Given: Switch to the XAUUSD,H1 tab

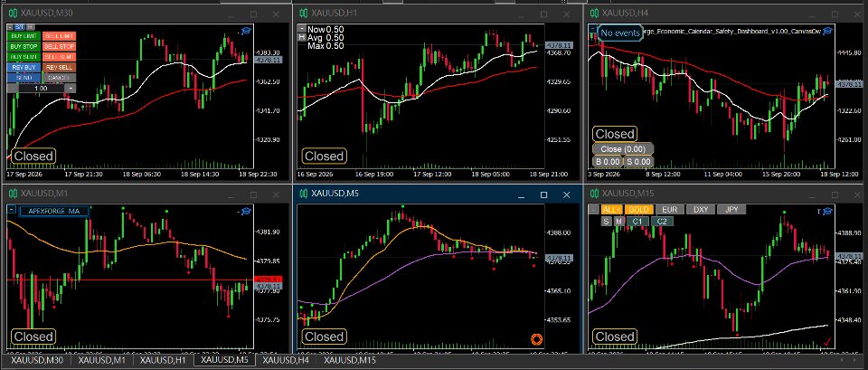Looking at the screenshot, I should 163,360.
